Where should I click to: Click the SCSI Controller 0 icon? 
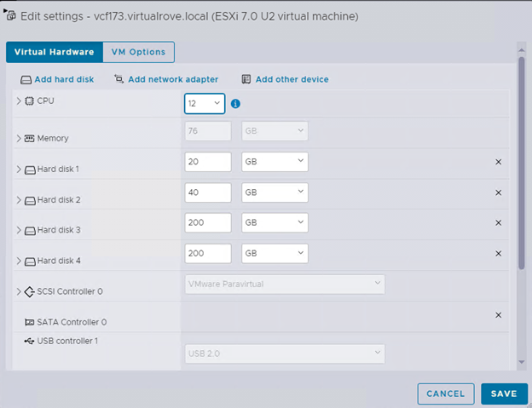(x=30, y=292)
